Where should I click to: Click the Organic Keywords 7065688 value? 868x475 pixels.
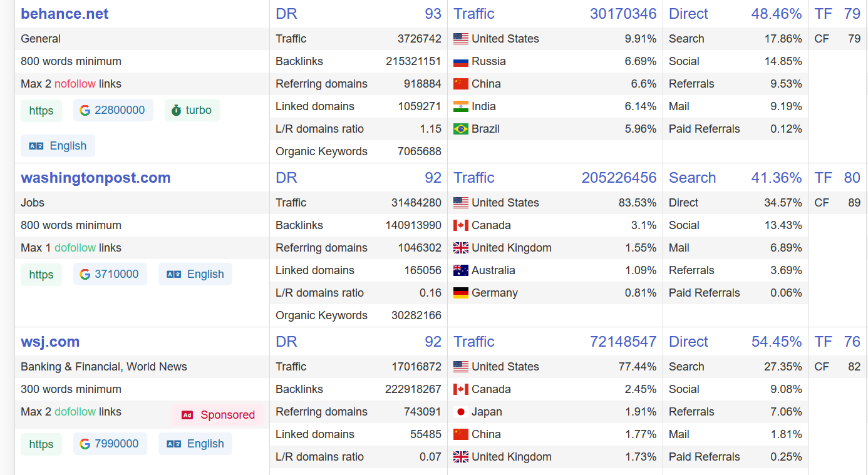click(x=420, y=151)
